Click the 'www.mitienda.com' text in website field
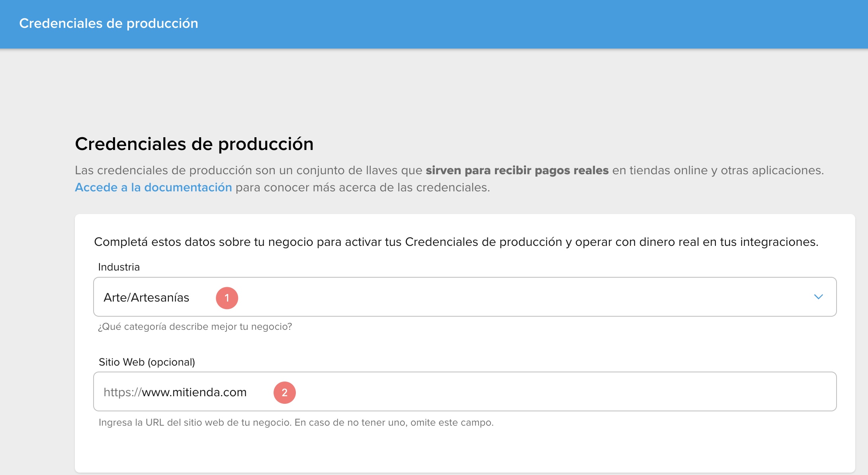Viewport: 868px width, 475px height. (x=194, y=392)
